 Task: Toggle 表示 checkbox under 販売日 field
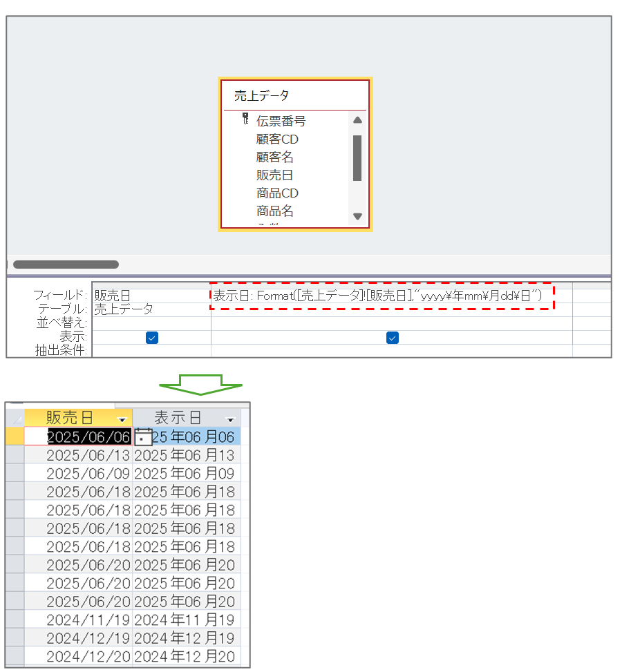pyautogui.click(x=152, y=338)
